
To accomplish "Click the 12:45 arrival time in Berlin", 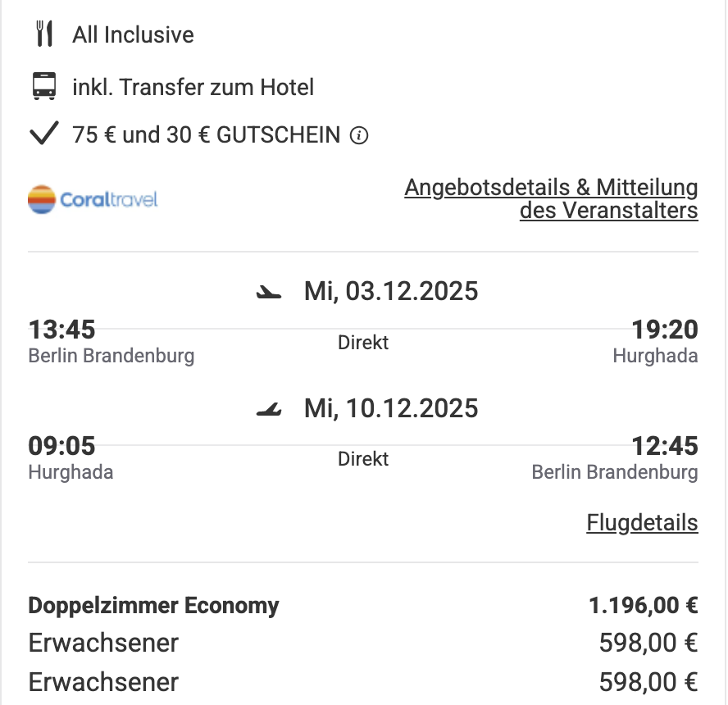I will click(664, 447).
